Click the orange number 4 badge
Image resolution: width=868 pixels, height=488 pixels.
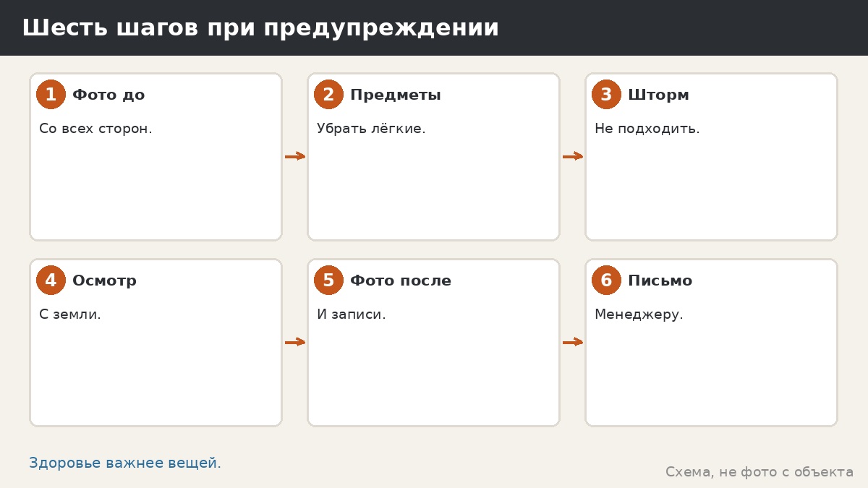pos(51,281)
